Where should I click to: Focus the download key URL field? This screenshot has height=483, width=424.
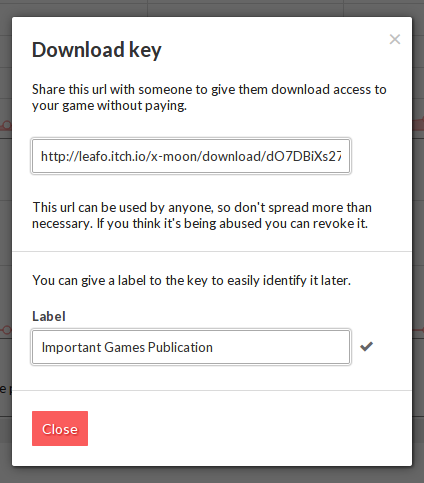(191, 156)
